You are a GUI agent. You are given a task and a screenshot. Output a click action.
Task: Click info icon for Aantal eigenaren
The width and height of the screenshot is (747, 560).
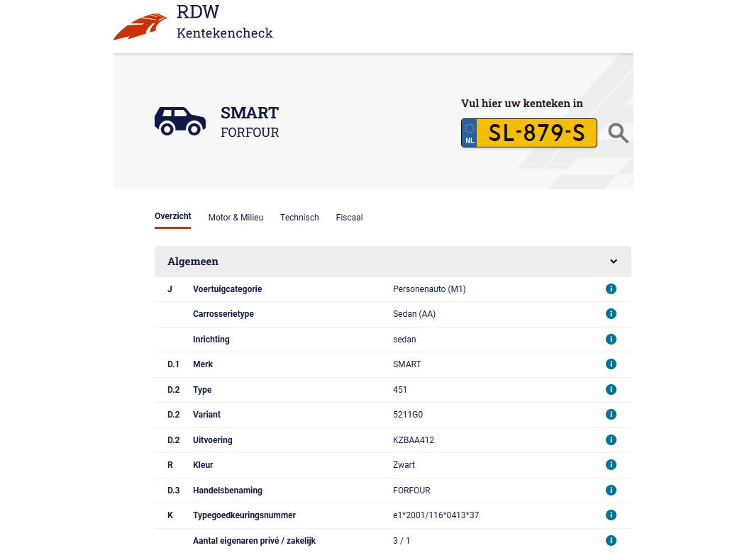point(611,541)
